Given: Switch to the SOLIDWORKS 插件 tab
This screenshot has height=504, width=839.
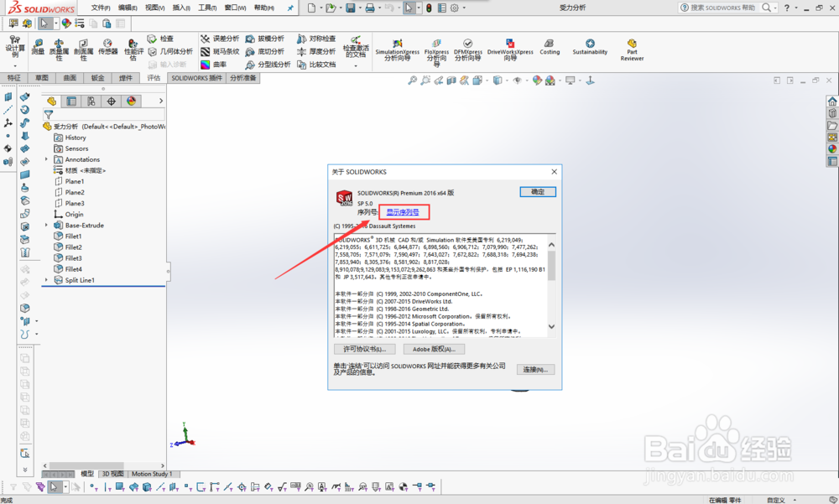Looking at the screenshot, I should pos(196,78).
